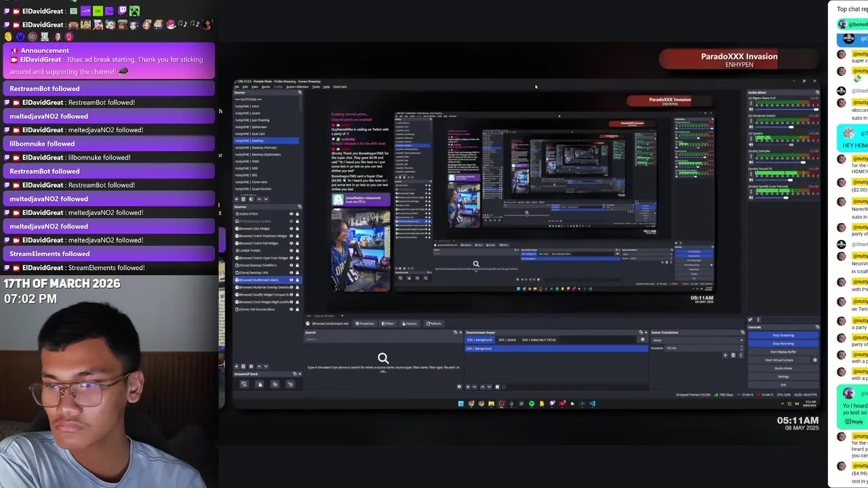Open Top chat replay dropdown
This screenshot has height=488, width=868.
(853, 9)
